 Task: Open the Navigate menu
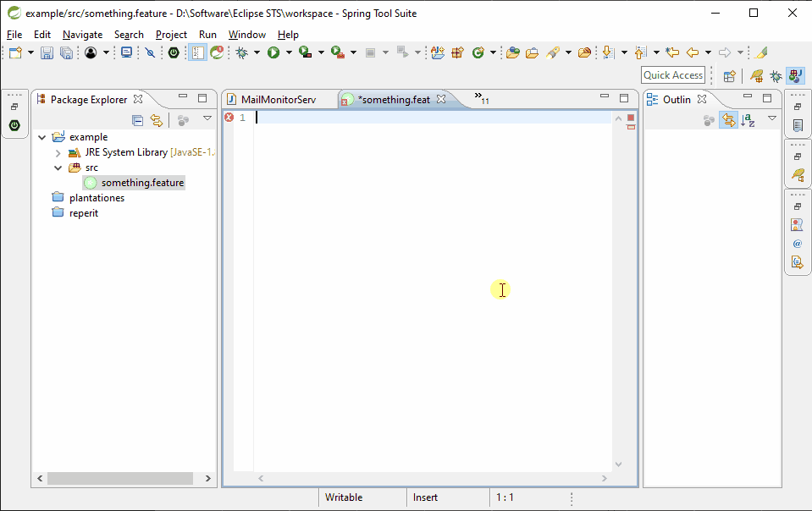(82, 35)
